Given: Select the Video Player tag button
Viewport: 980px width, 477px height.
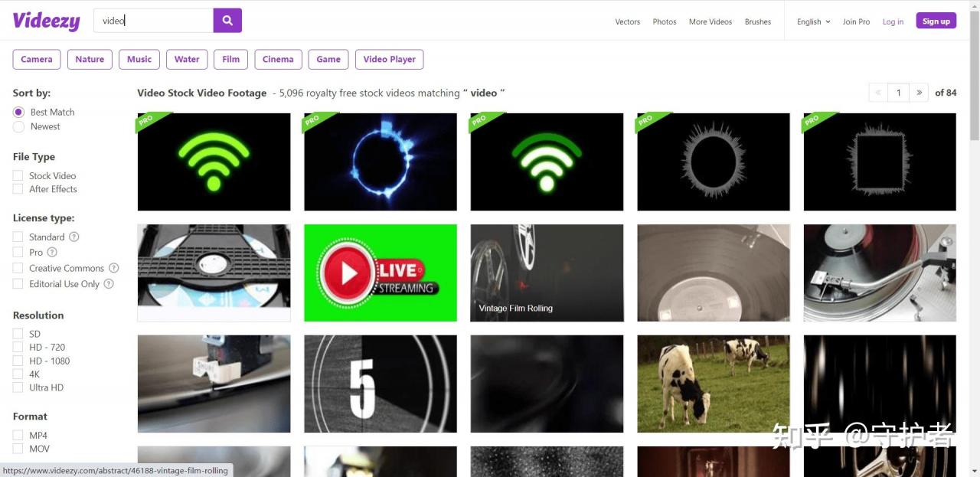Looking at the screenshot, I should [x=390, y=59].
